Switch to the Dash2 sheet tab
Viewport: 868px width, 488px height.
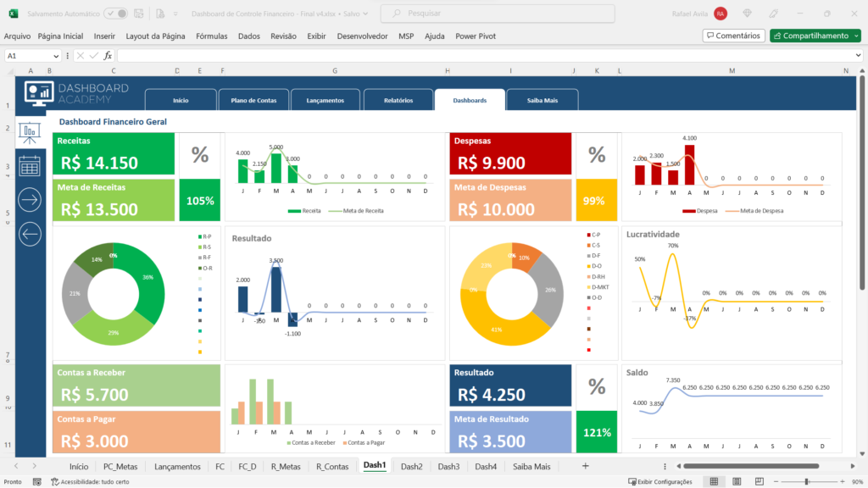(x=411, y=466)
